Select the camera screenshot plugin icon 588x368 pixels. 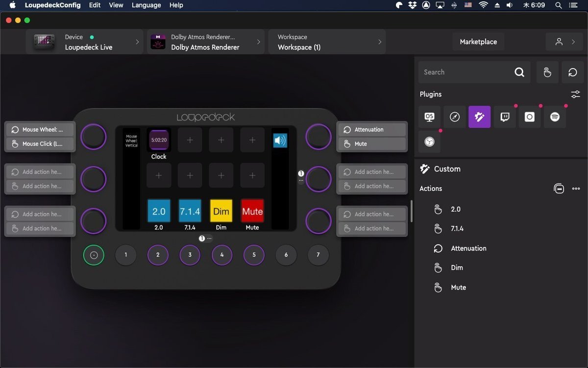coord(530,117)
